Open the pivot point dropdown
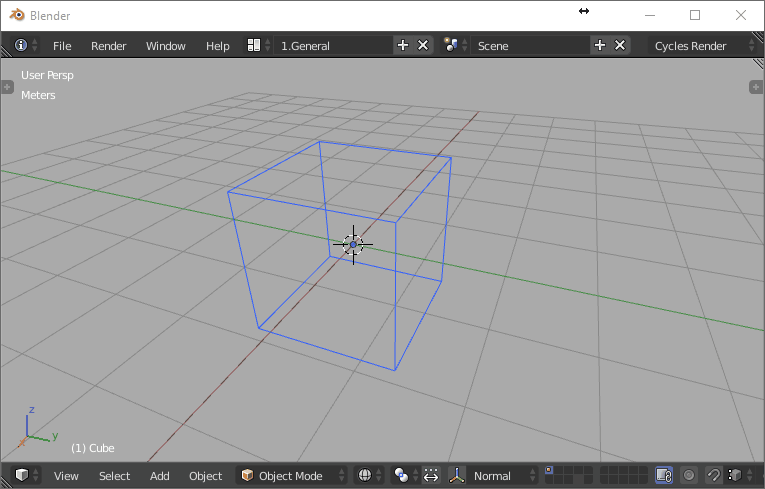 coord(405,475)
